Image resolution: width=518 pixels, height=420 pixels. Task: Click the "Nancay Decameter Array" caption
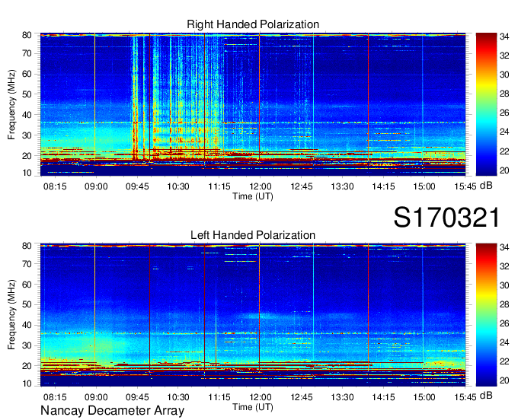[x=112, y=411]
